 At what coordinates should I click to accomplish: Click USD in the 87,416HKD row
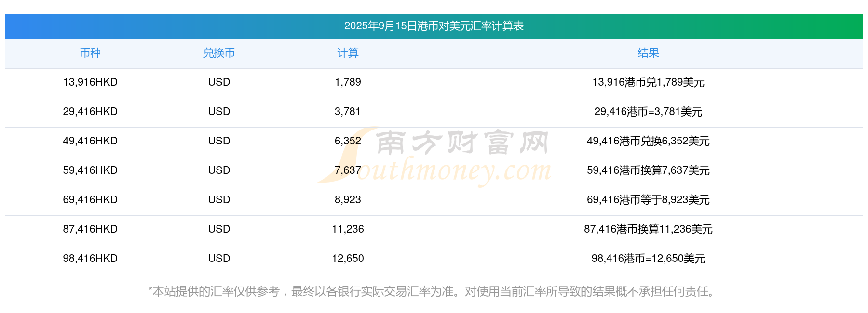(219, 229)
